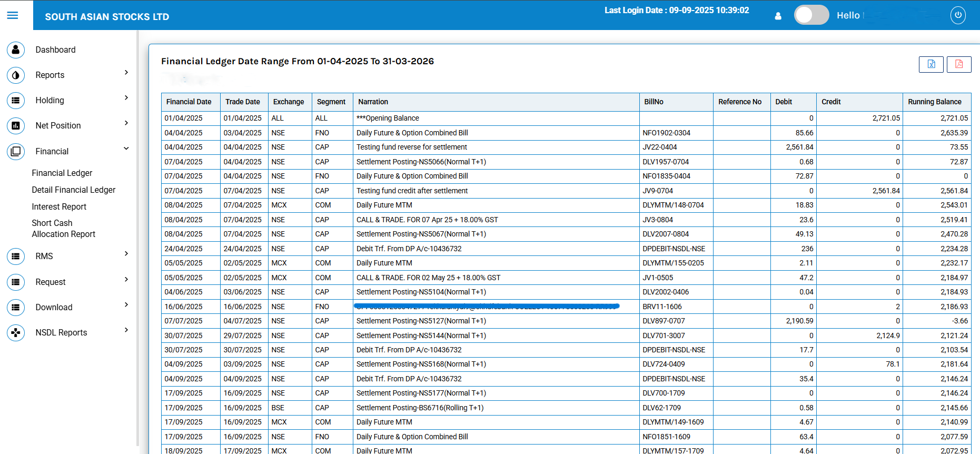This screenshot has width=980, height=454.
Task: Open the Interest Report menu item
Action: point(59,207)
